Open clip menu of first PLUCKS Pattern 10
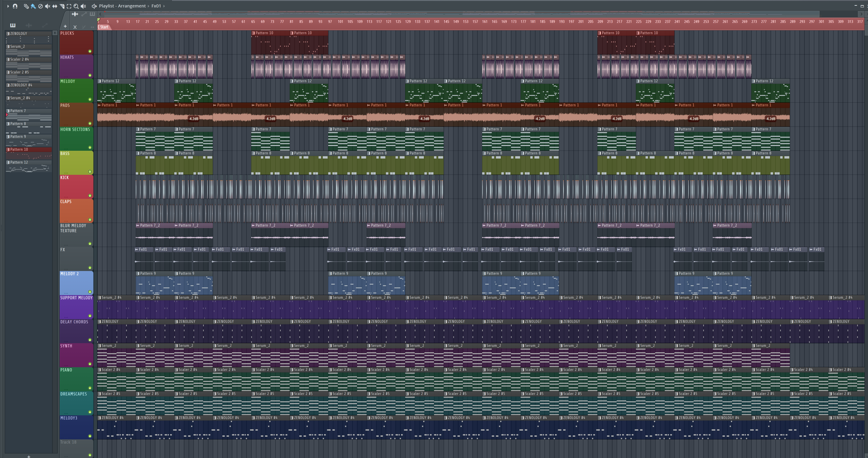 point(253,33)
